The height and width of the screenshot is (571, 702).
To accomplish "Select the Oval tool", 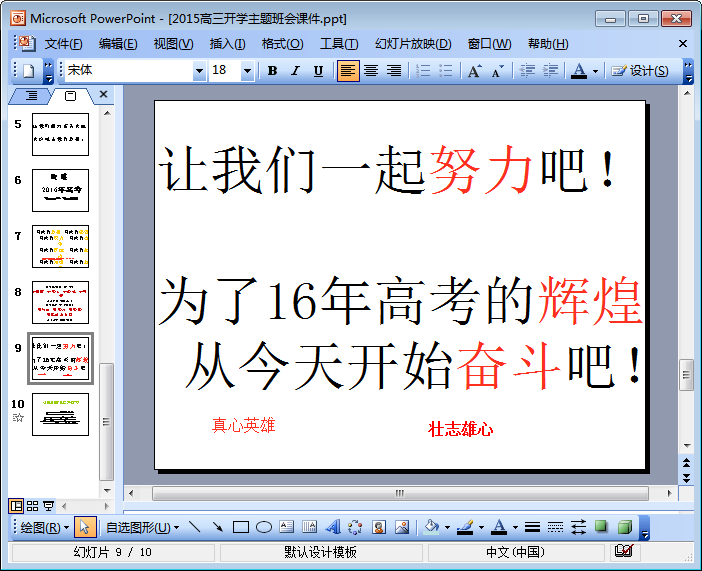I will [x=264, y=527].
